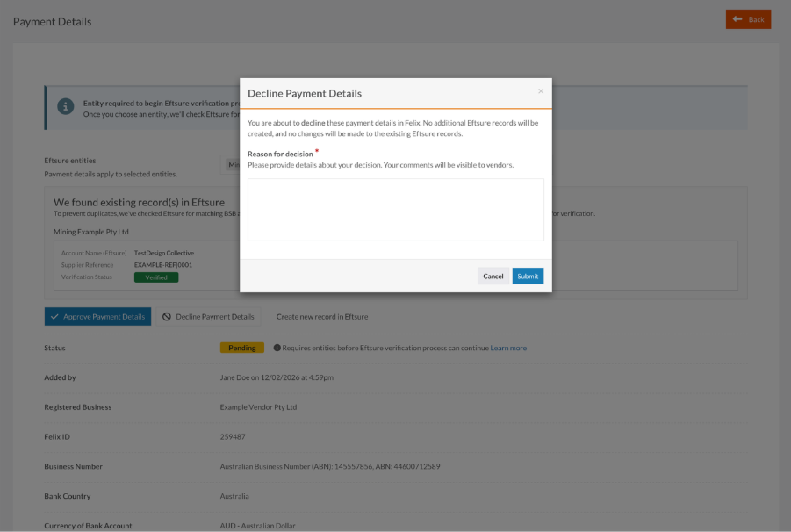Click the info icon beside the Pending status
This screenshot has height=532, width=791.
coord(279,348)
